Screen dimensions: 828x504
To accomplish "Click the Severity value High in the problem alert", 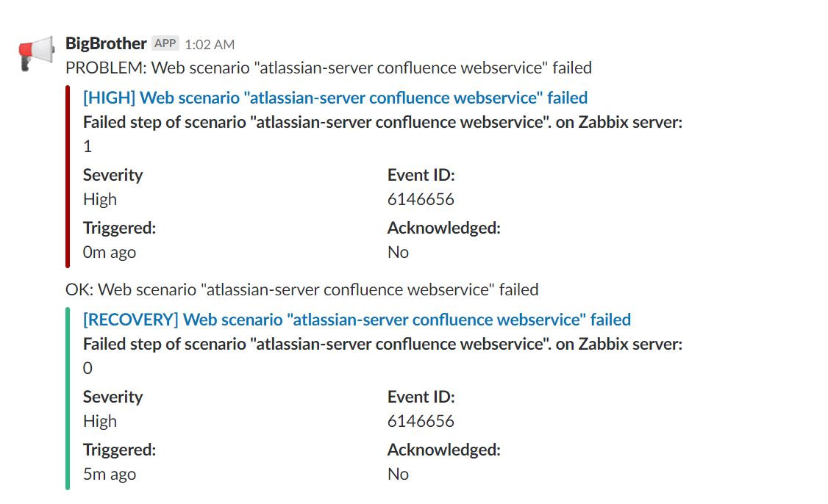I will pos(100,199).
